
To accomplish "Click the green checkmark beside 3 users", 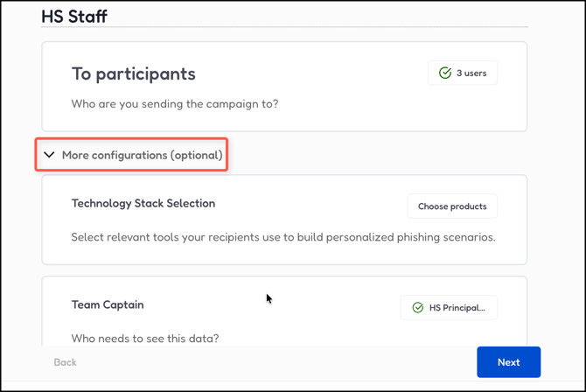I will (x=445, y=73).
